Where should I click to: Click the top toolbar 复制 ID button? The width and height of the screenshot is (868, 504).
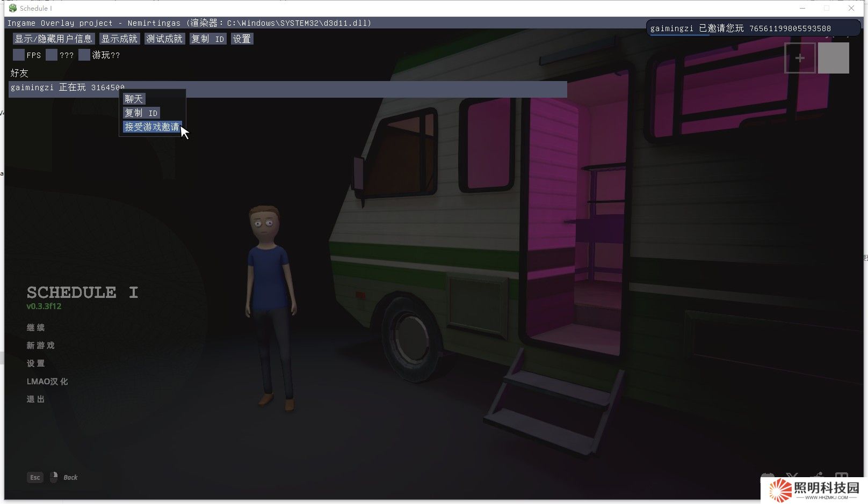point(207,39)
